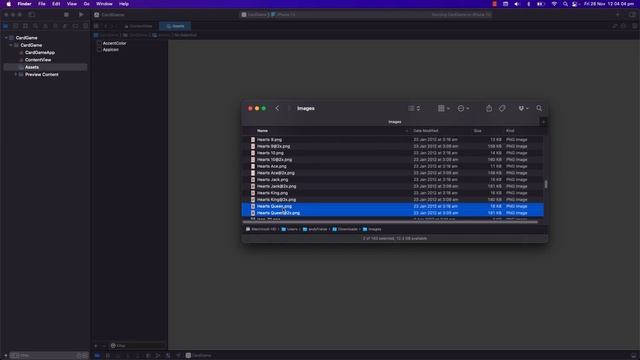Image resolution: width=640 pixels, height=360 pixels.
Task: Click the Finder Tags icon
Action: (x=502, y=108)
